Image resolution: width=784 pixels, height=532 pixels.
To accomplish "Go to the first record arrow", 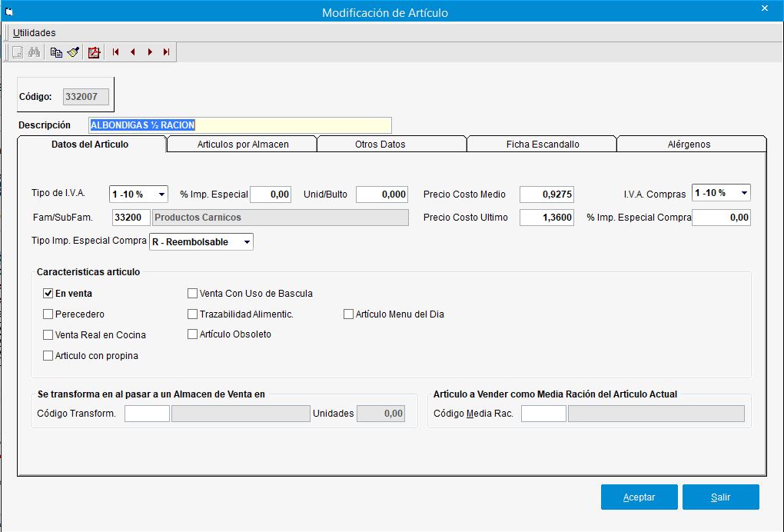I will coord(116,52).
